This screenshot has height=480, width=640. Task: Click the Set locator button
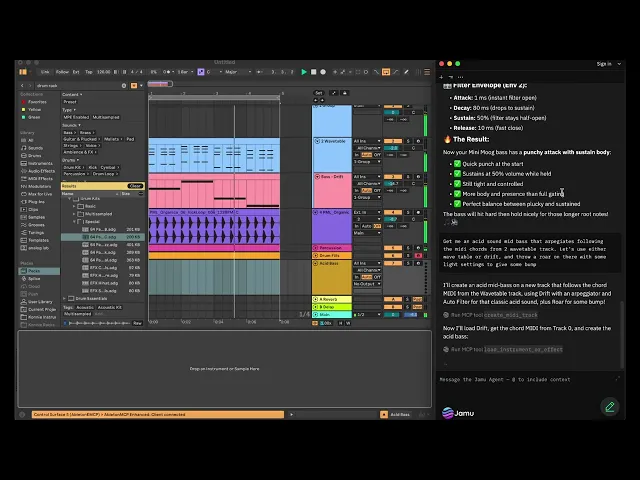coord(319,93)
